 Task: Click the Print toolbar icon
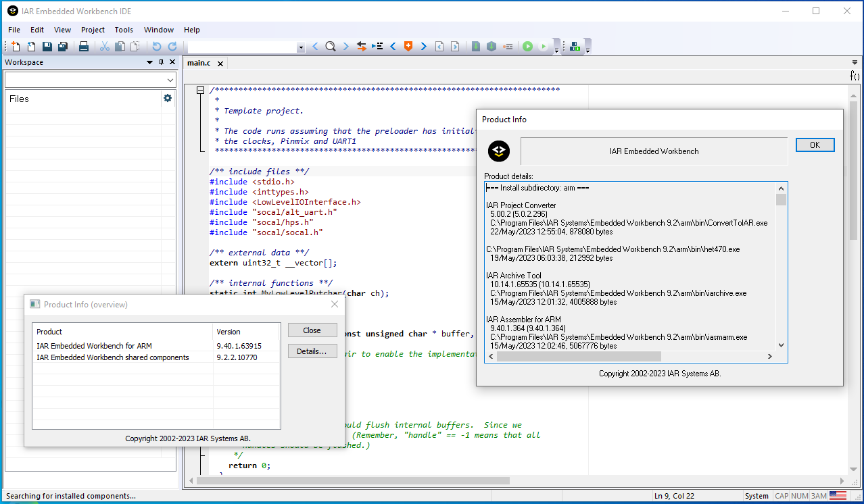click(x=84, y=47)
